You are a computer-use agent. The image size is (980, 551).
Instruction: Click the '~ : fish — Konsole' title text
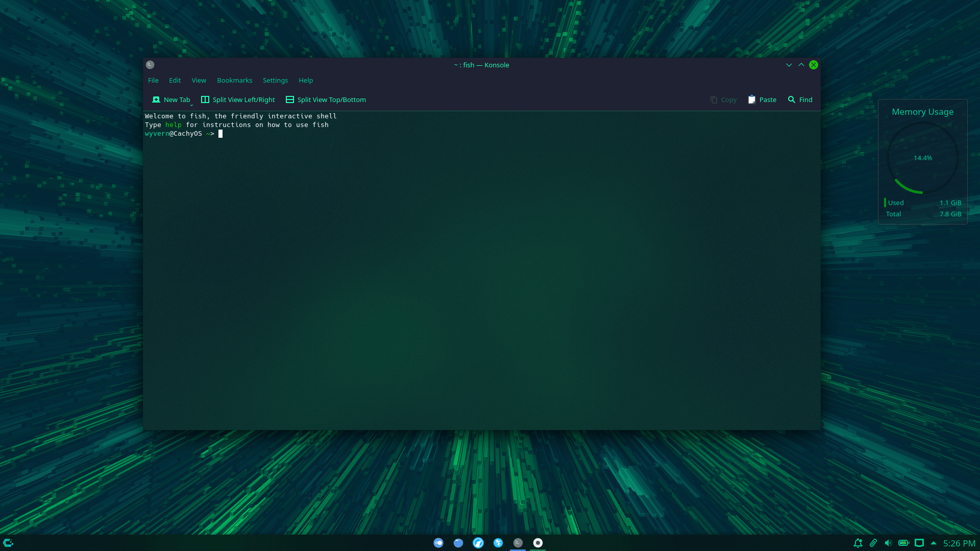(481, 65)
